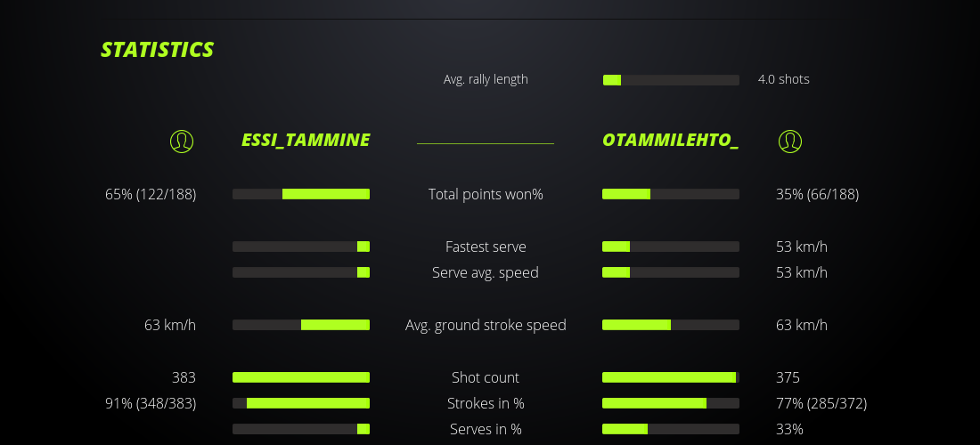Select the 4.0 shots value
This screenshot has width=980, height=445.
point(784,79)
